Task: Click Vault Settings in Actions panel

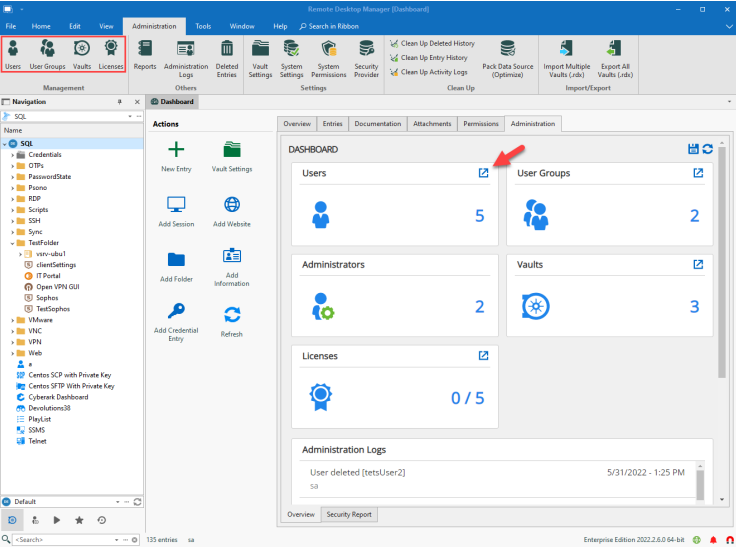Action: pyautogui.click(x=232, y=157)
